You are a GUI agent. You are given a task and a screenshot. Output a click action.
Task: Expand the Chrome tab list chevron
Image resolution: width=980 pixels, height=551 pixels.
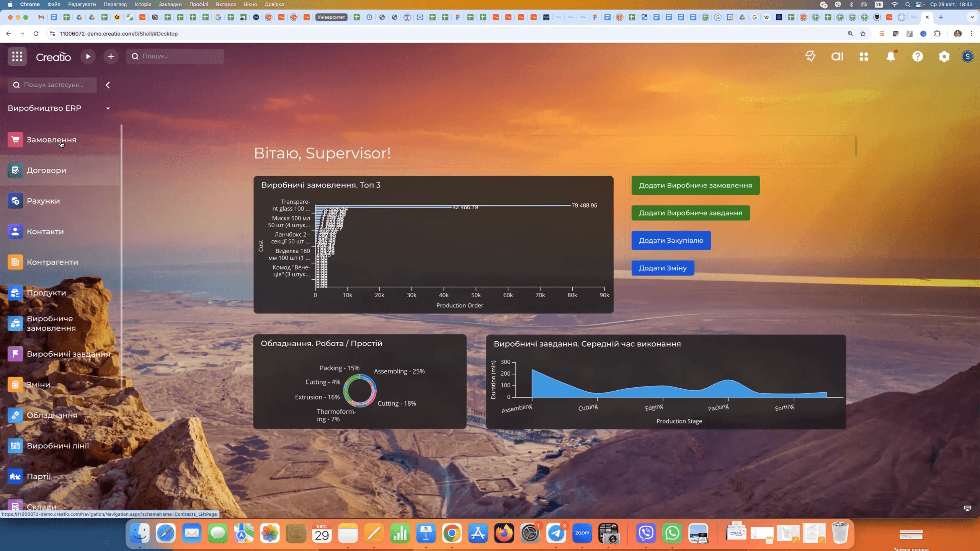coord(972,17)
